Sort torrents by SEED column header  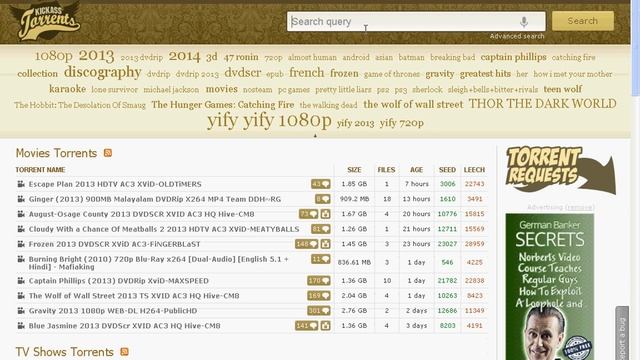pos(447,170)
